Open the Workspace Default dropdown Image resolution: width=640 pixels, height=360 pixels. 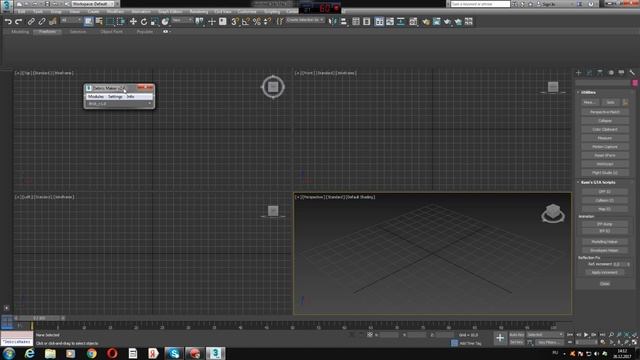[x=93, y=4]
